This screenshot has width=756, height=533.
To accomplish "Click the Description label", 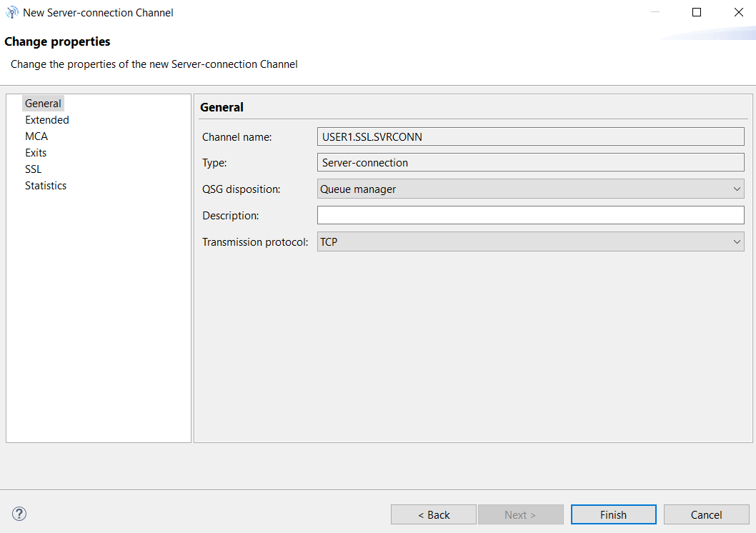I will pyautogui.click(x=231, y=216).
